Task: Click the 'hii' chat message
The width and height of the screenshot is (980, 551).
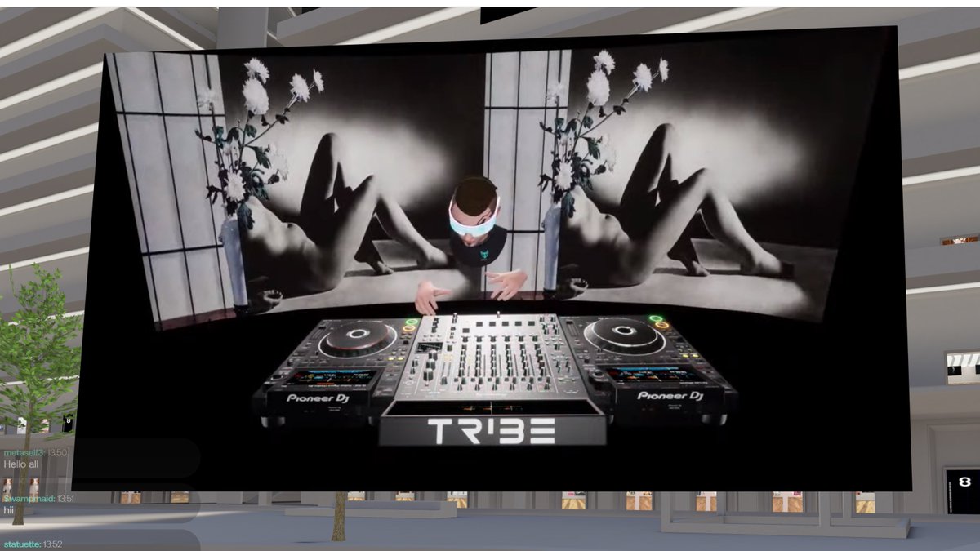Action: 9,509
